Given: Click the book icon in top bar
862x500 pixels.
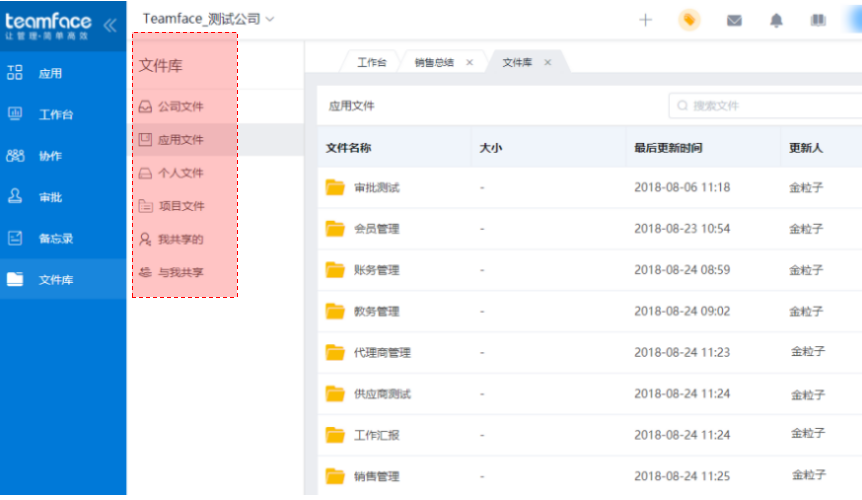Looking at the screenshot, I should [x=818, y=21].
